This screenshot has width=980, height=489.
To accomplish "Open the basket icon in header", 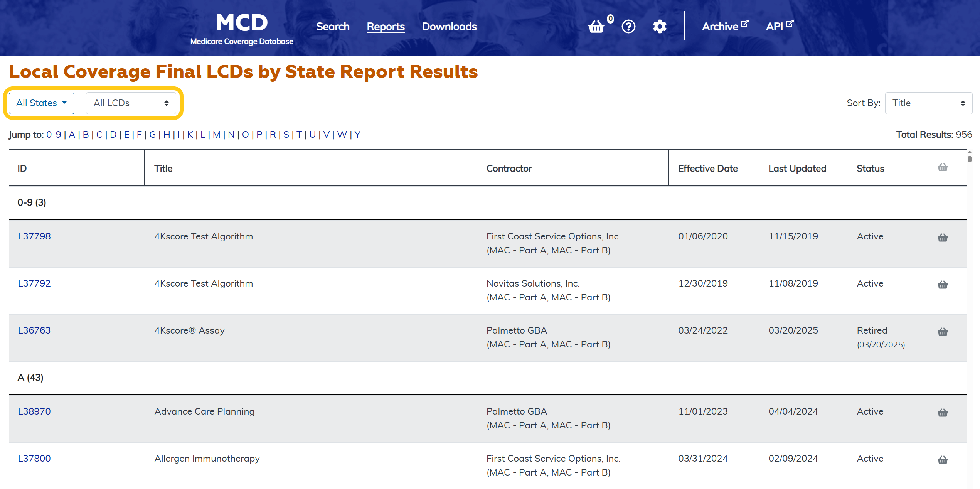I will click(x=596, y=27).
